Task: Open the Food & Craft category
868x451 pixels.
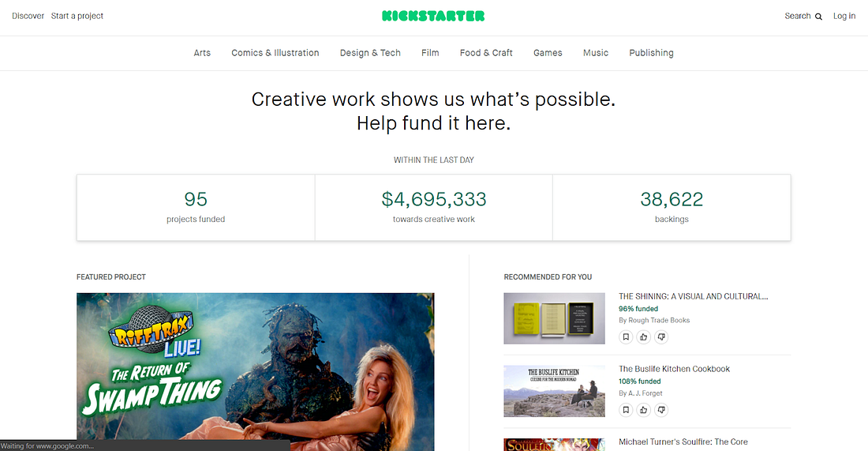Action: point(486,53)
